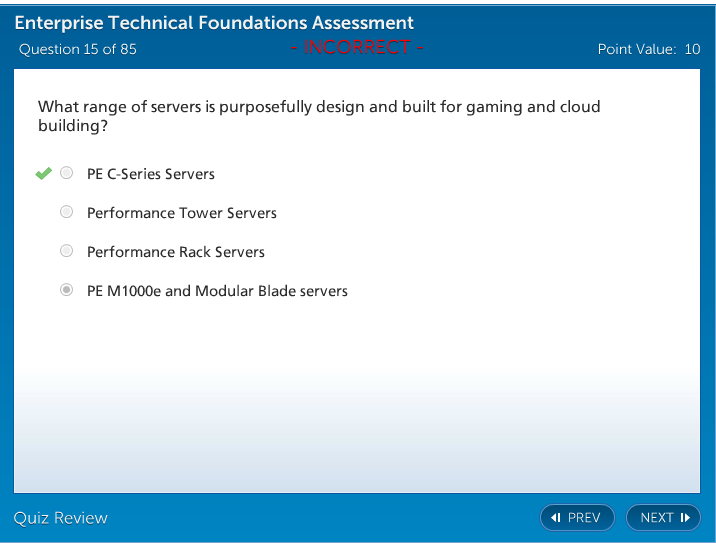Click the right arrow icon inside NEXT

point(685,517)
